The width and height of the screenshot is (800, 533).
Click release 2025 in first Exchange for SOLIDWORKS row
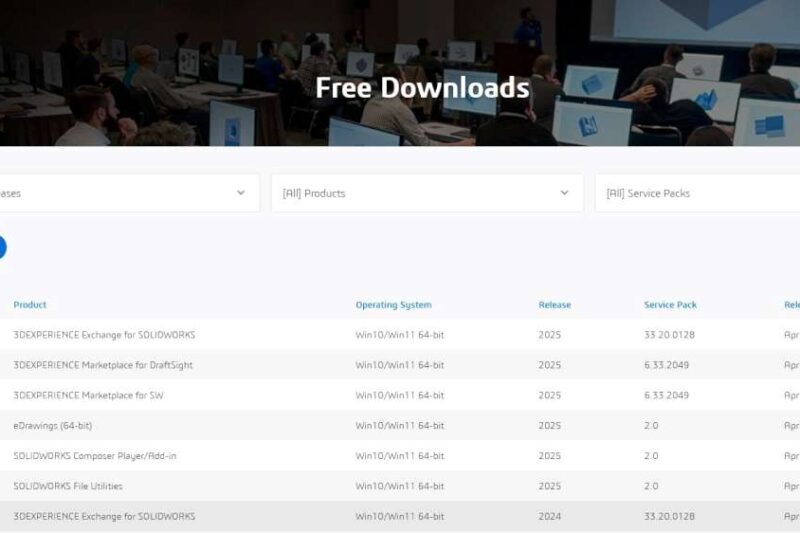pos(549,335)
